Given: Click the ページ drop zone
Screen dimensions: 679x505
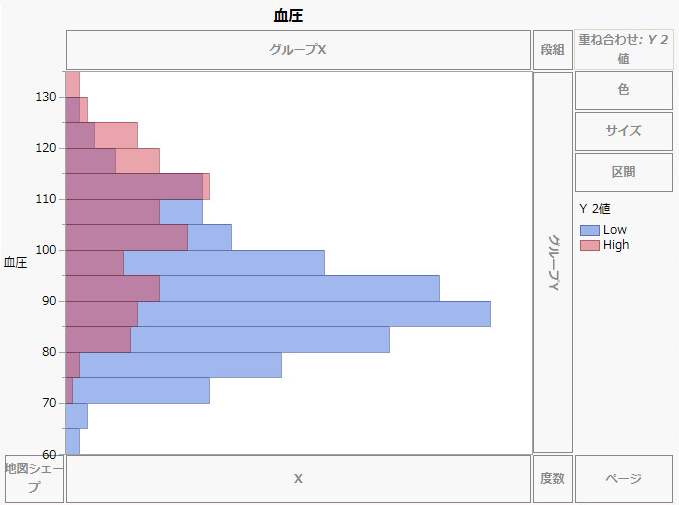Looking at the screenshot, I should coord(623,479).
